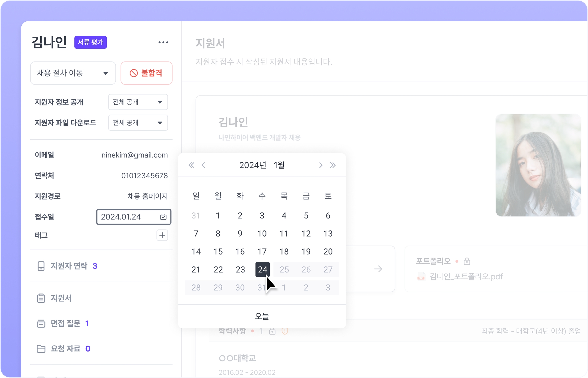Viewport: 588px width, 378px height.
Task: Add a tag with the plus icon
Action: tap(162, 235)
